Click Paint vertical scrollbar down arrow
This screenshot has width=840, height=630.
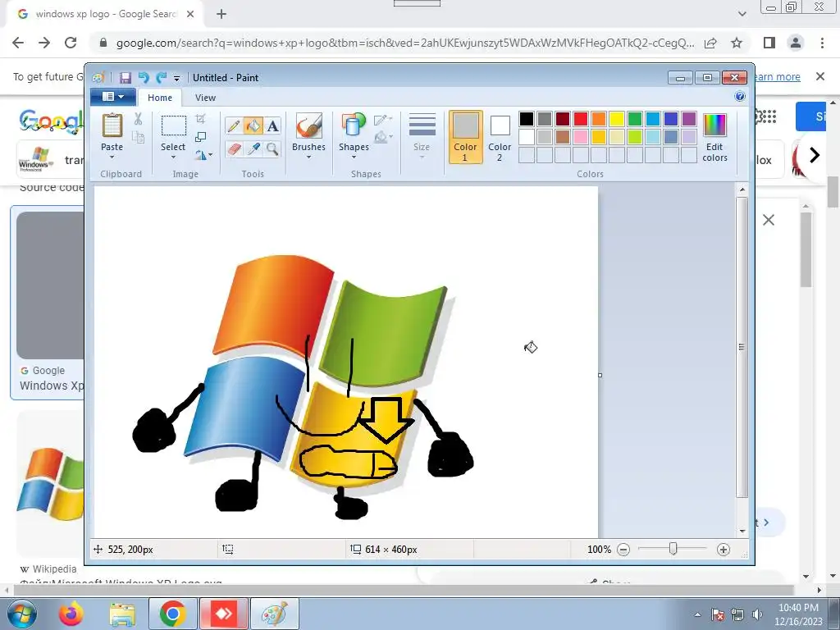coord(742,532)
